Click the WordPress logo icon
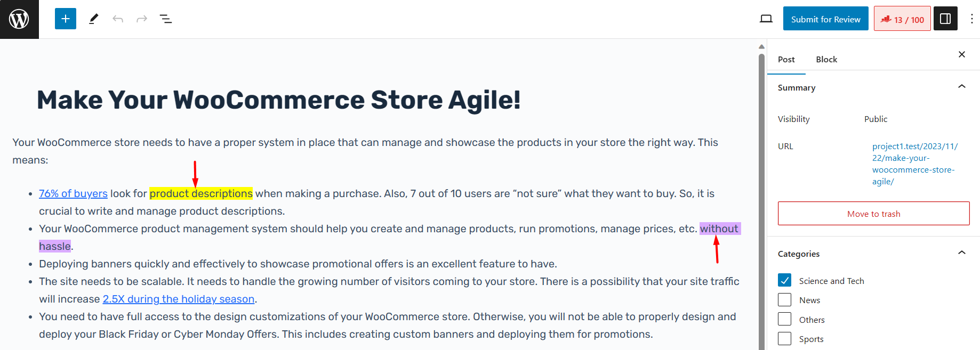This screenshot has width=980, height=350. coord(19,19)
